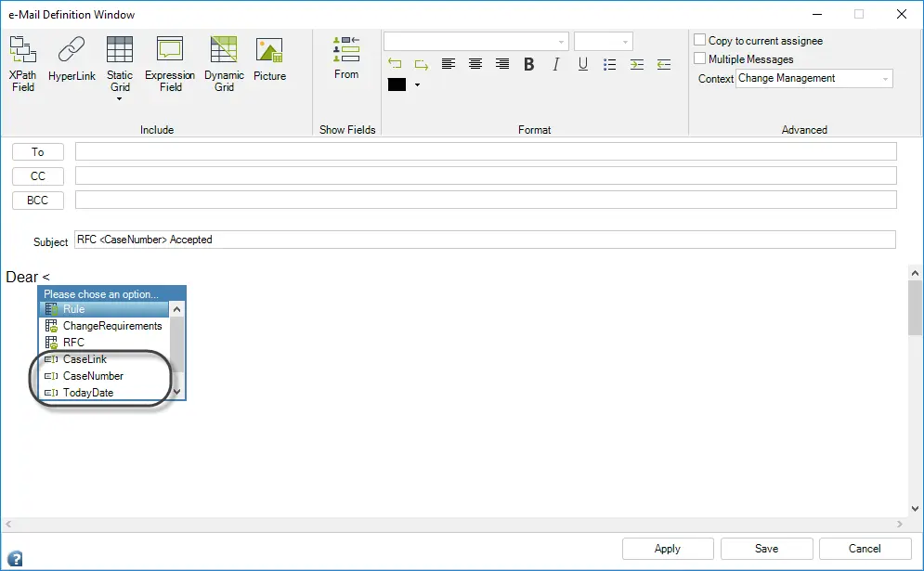Decrease the paragraph indent
924x571 pixels.
(x=664, y=64)
